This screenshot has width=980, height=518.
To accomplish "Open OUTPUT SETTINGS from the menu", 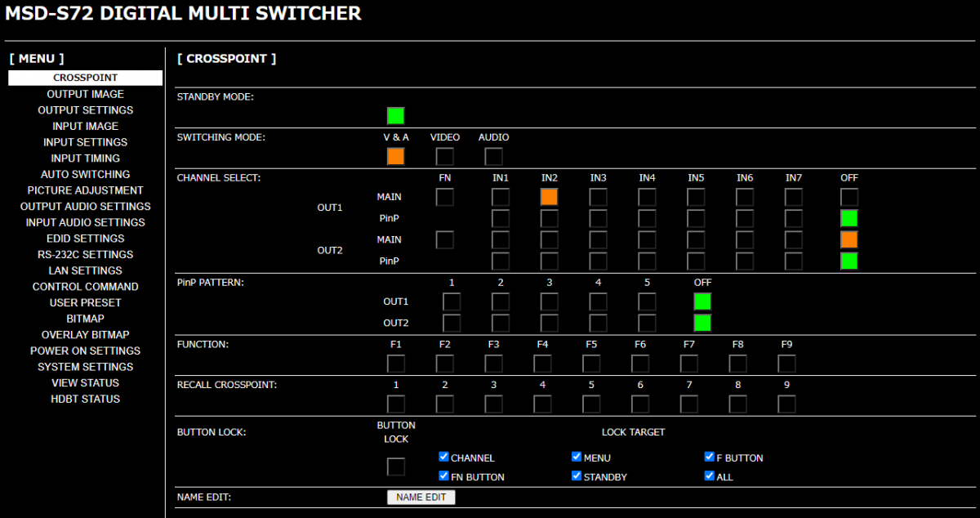I will 85,110.
